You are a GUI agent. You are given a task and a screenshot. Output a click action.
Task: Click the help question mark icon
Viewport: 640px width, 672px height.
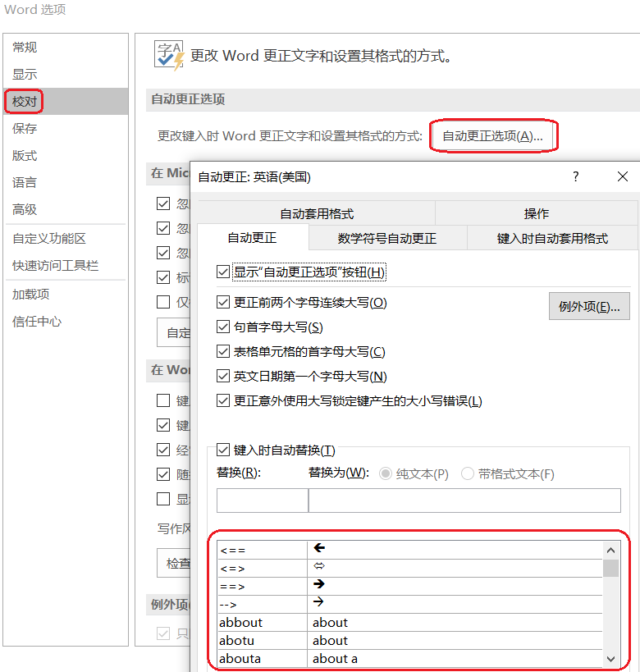point(576,176)
